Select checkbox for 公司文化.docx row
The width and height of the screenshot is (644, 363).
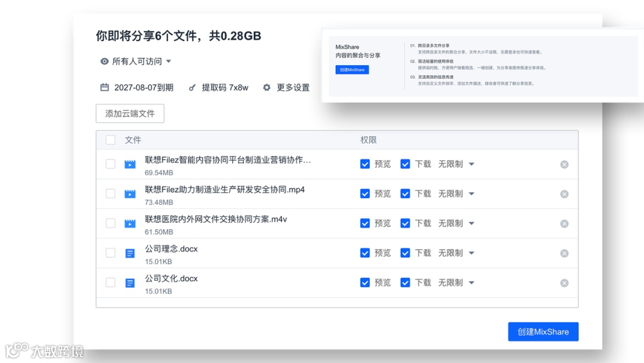pos(110,282)
